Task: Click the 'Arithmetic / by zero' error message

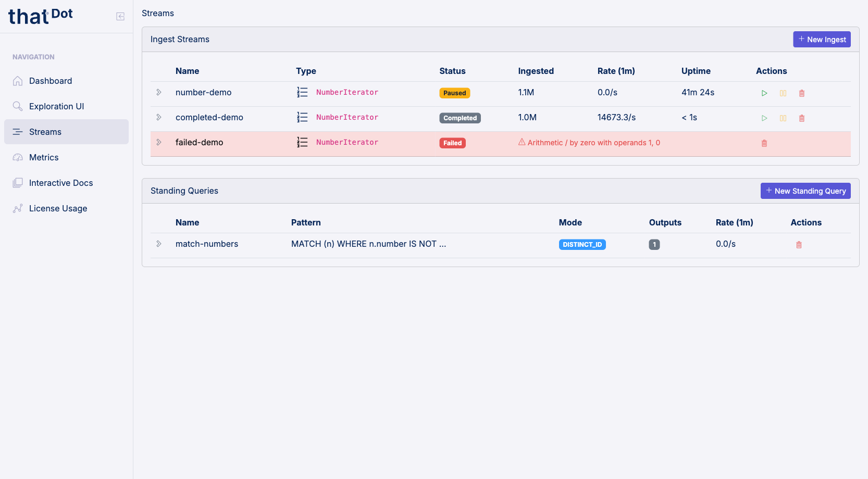Action: [x=594, y=143]
